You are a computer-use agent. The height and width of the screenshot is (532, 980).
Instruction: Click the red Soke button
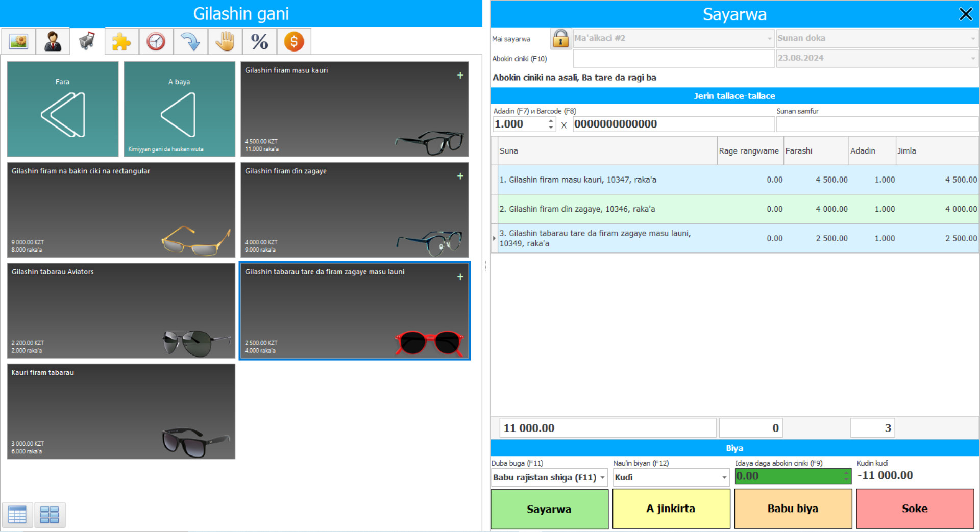pyautogui.click(x=915, y=509)
